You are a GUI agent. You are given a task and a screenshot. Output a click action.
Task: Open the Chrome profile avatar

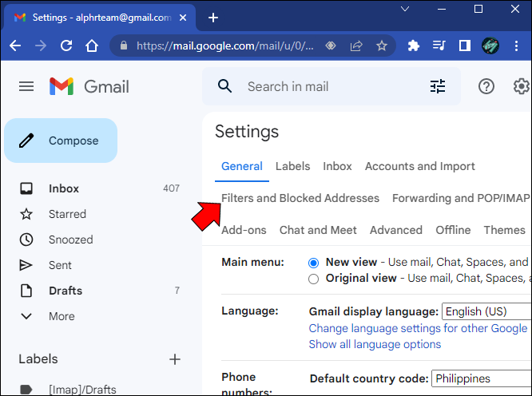pos(490,46)
